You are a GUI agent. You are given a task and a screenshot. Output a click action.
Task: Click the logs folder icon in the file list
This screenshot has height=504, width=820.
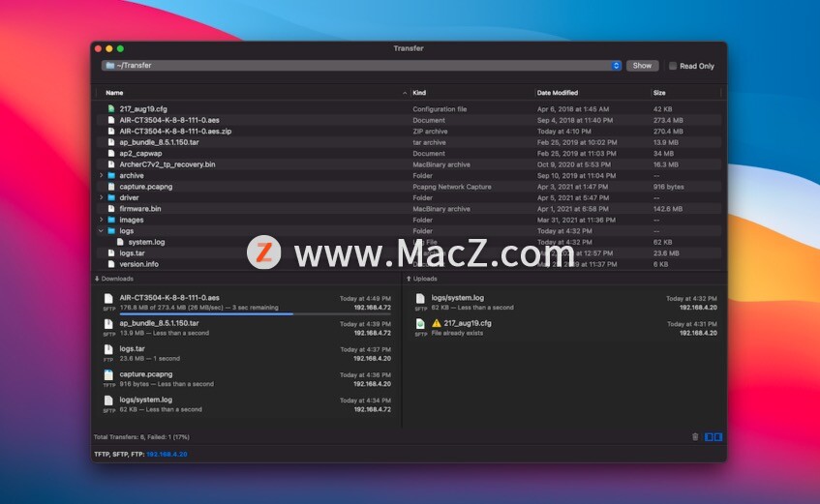pos(111,230)
